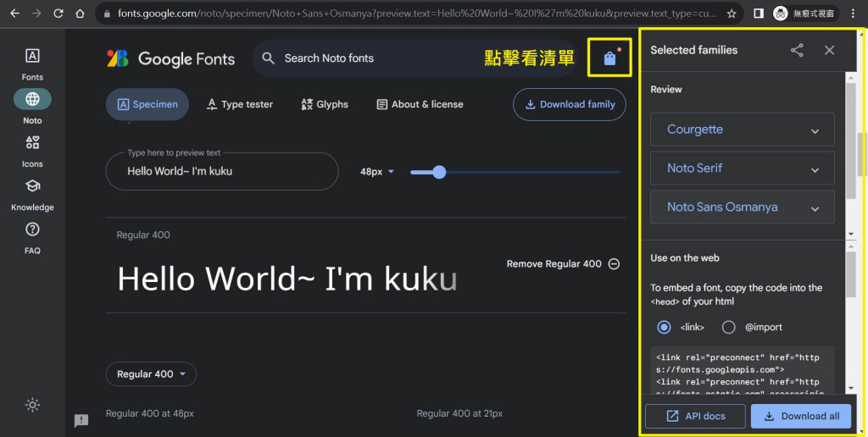The image size is (868, 437).
Task: Click the browser forward arrow
Action: point(36,14)
